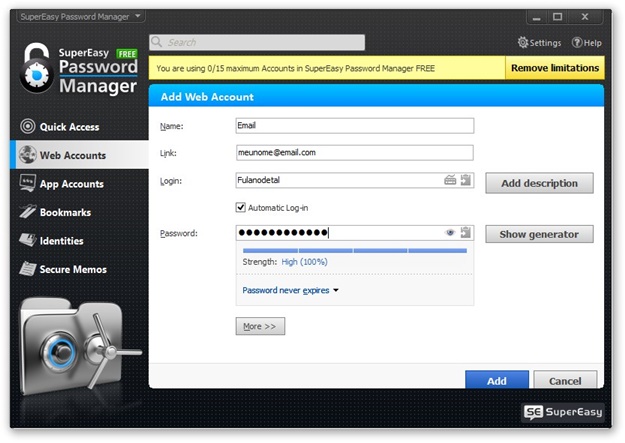Click Remove limitations button
The width and height of the screenshot is (625, 443).
(x=555, y=68)
